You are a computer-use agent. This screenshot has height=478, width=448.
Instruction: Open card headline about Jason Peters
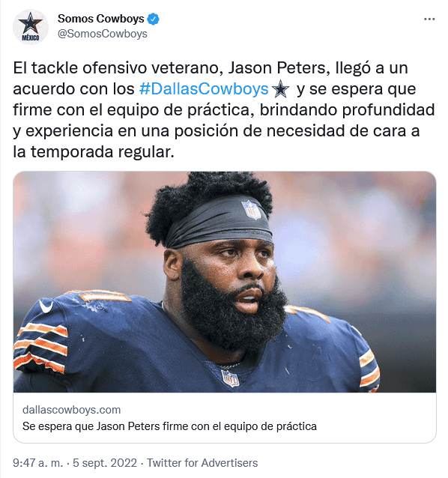[169, 426]
